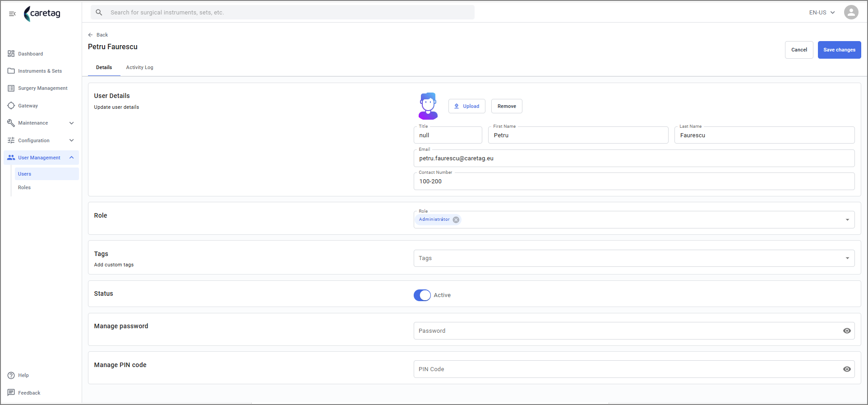Click the Contact Number field
Viewport: 868px width, 405px height.
(x=634, y=181)
